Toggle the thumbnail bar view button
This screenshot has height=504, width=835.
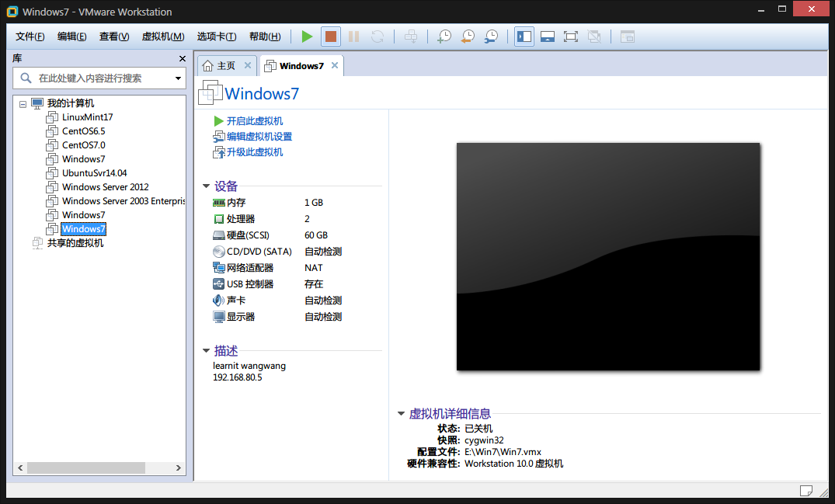point(548,36)
